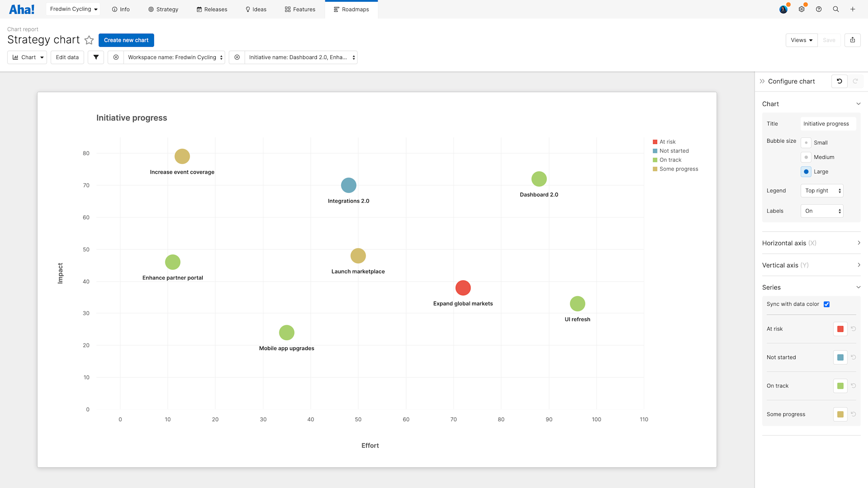
Task: Select Small bubble size
Action: coord(806,143)
